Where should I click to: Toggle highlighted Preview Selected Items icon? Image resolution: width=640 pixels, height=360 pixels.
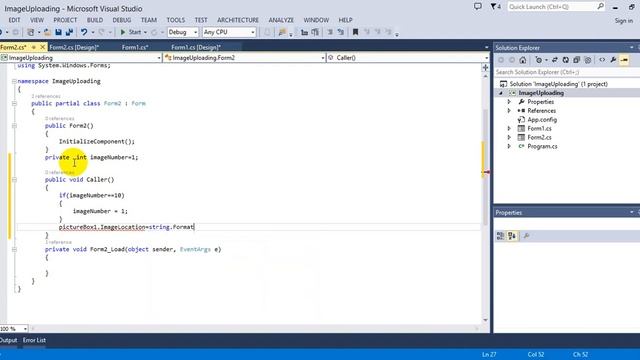point(624,60)
